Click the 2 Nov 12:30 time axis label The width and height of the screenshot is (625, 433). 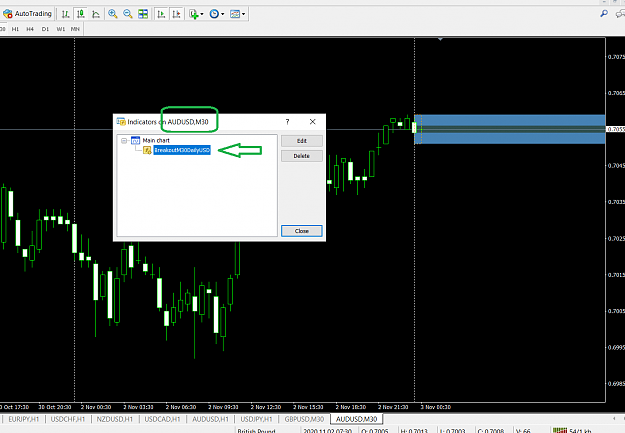point(265,407)
